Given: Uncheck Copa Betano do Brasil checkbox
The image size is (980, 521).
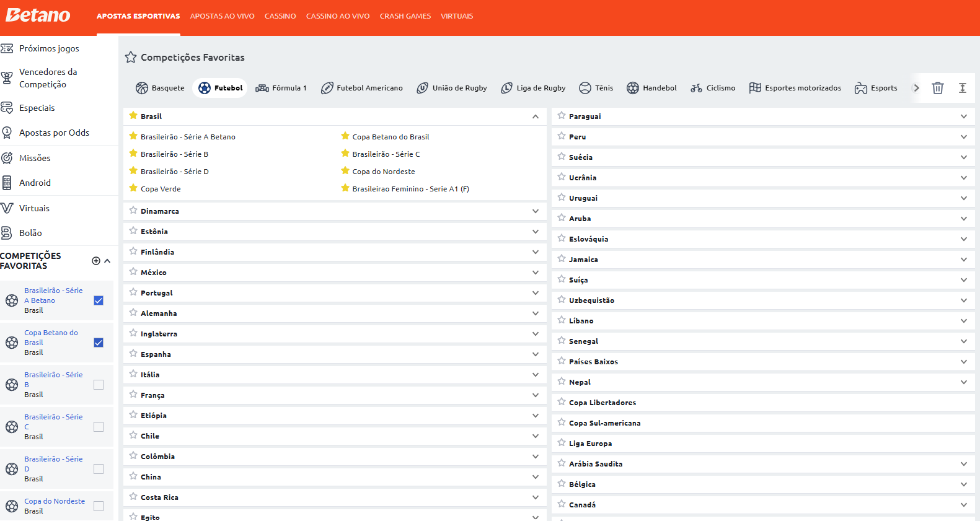Looking at the screenshot, I should (99, 343).
